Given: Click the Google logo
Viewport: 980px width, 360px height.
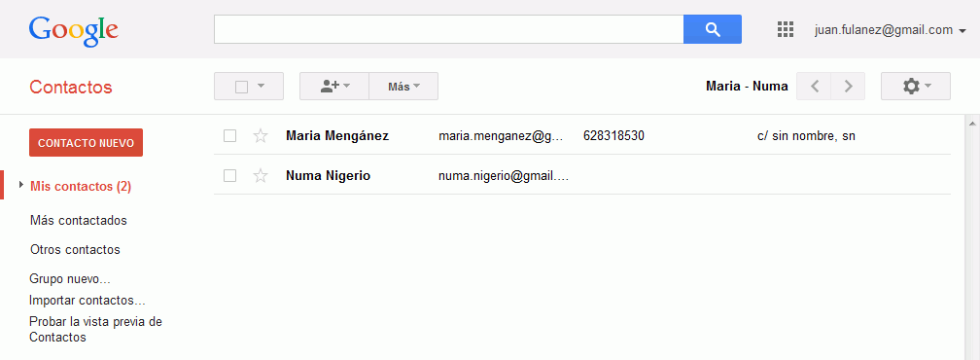Looking at the screenshot, I should click(x=73, y=31).
